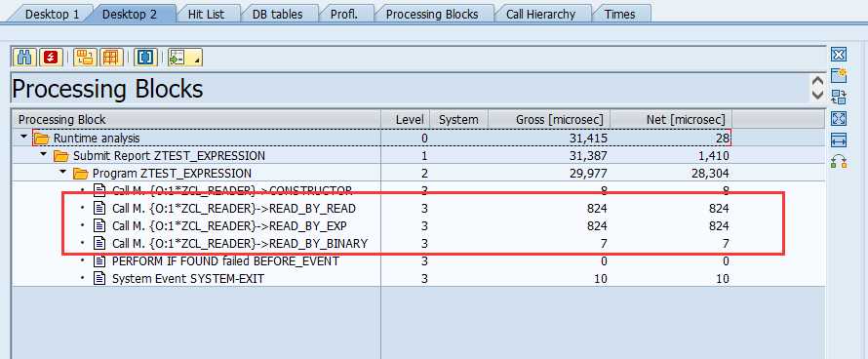The width and height of the screenshot is (868, 359).
Task: Click the document icon of READ_BY_EXP row
Action: coord(99,226)
